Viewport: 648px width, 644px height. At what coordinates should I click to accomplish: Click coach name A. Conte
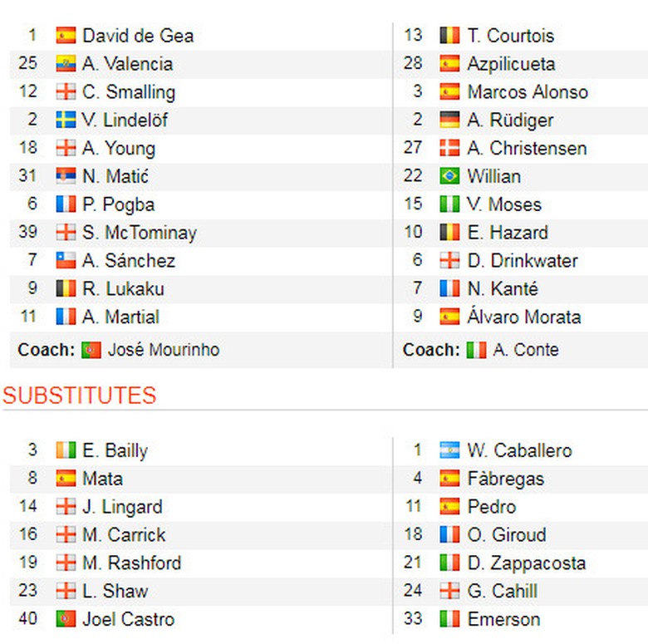[525, 351]
